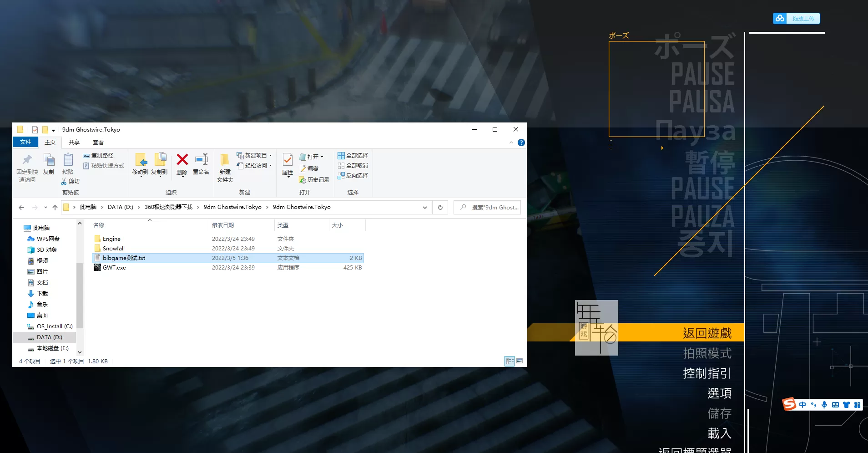Switch to large icons view mode
Image resolution: width=868 pixels, height=453 pixels.
(x=520, y=361)
